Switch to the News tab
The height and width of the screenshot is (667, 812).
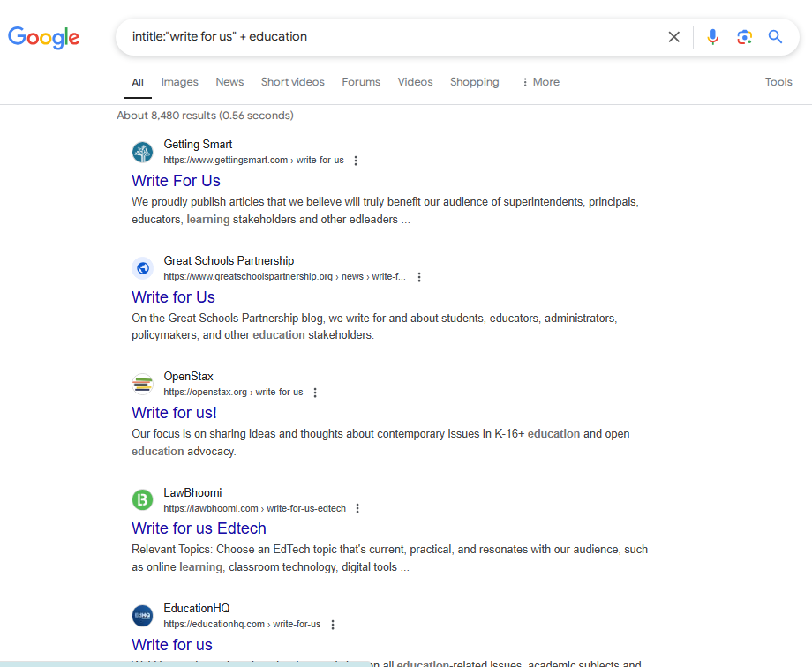[x=229, y=82]
